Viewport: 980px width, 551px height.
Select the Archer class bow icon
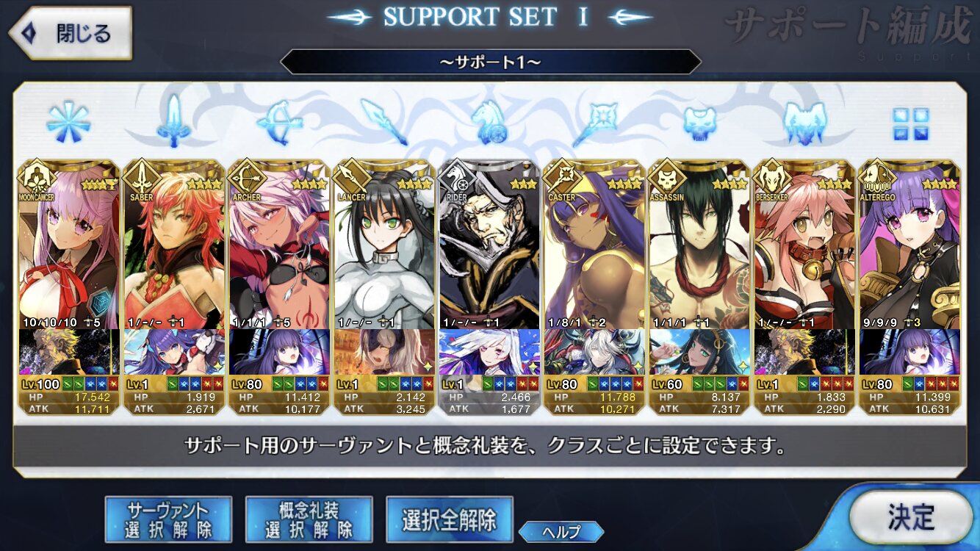279,121
